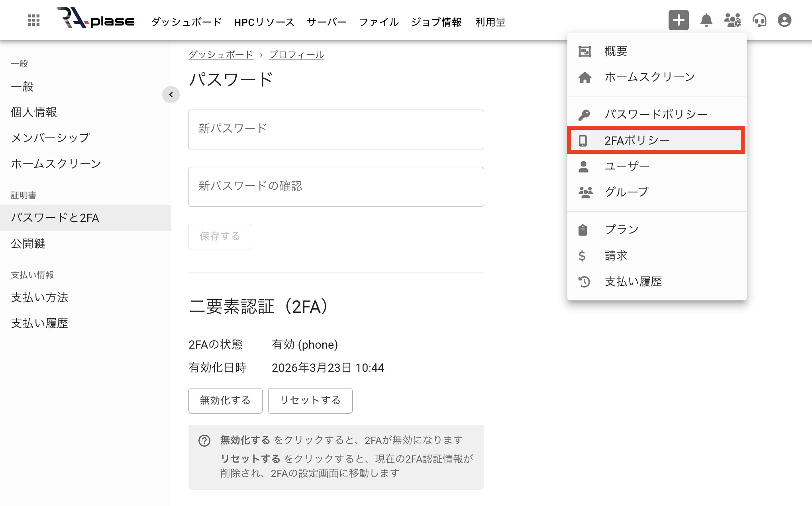The image size is (812, 506).
Task: Click the RA-plase logo
Action: (x=96, y=20)
